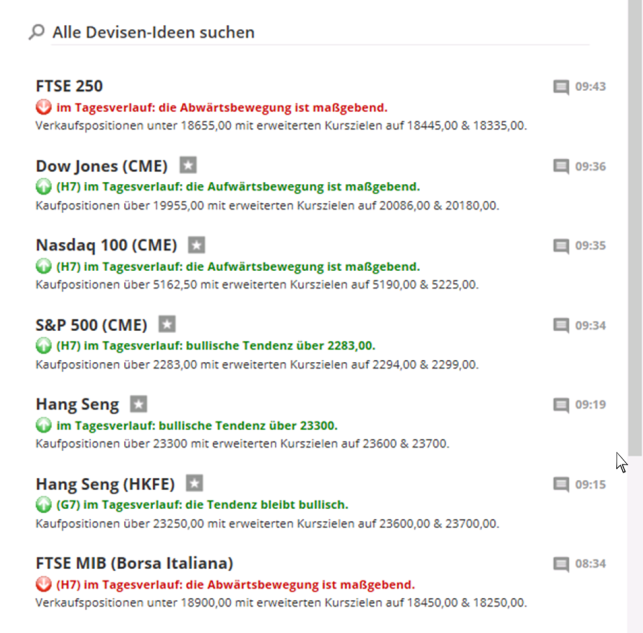This screenshot has height=633, width=643.
Task: Open the FTSE MIB (Borsa Italiana) title
Action: pyautogui.click(x=135, y=563)
